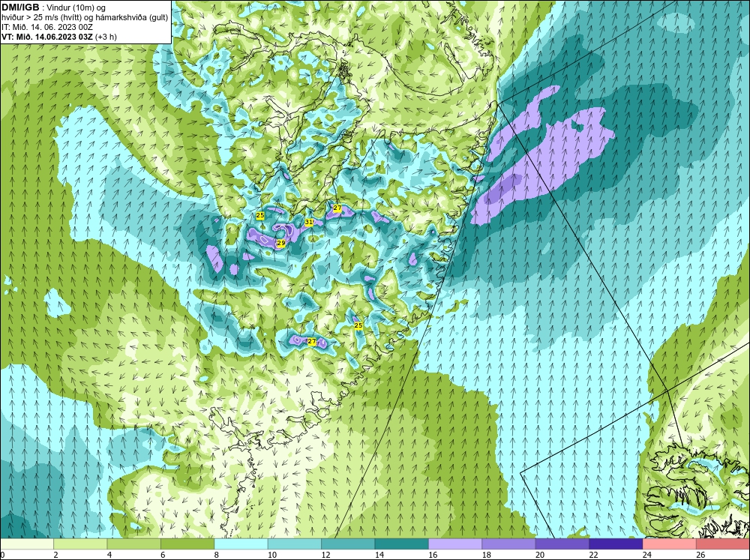Select the light green 2–4 m/s legend swatch
750x560 pixels.
coord(80,544)
